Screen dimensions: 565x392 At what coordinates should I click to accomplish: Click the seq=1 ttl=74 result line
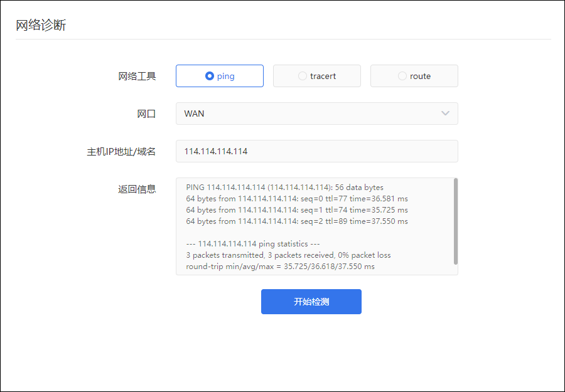point(297,209)
